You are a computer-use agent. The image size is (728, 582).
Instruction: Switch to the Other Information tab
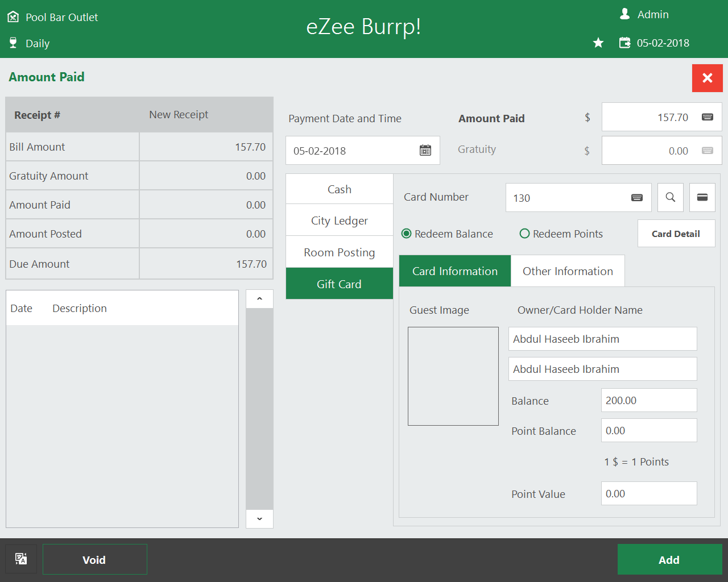[568, 271]
